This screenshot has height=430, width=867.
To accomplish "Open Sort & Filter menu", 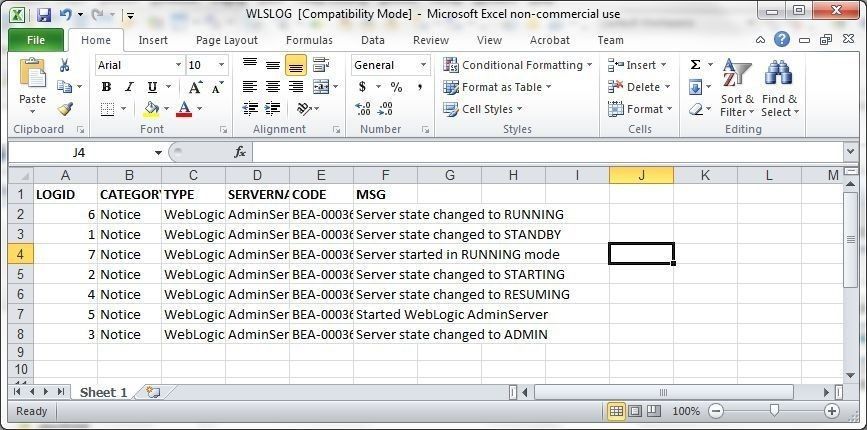I will 737,88.
